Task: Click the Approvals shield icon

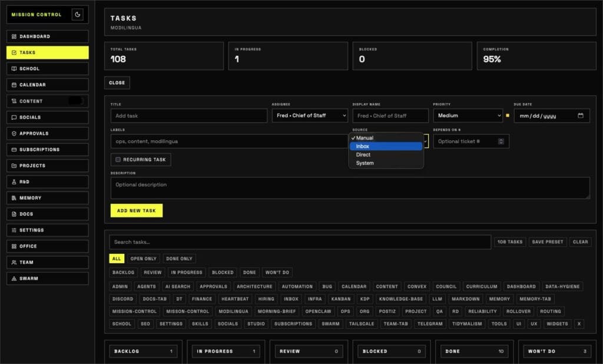Action: [14, 134]
